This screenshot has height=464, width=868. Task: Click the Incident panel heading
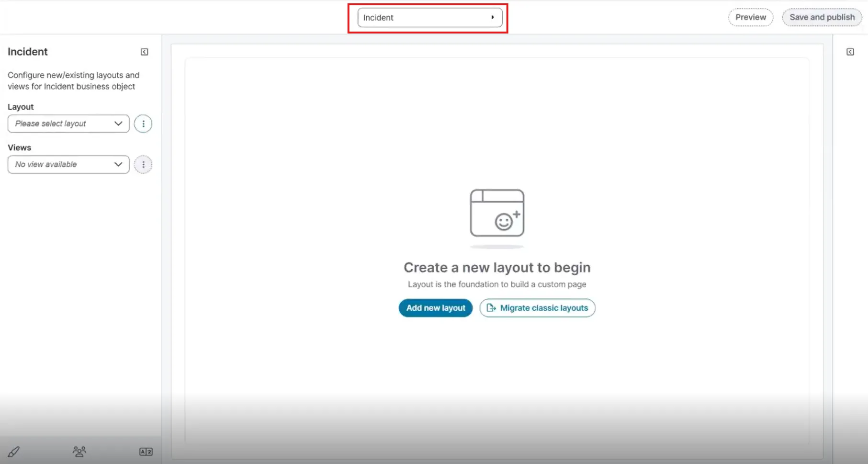pyautogui.click(x=28, y=52)
